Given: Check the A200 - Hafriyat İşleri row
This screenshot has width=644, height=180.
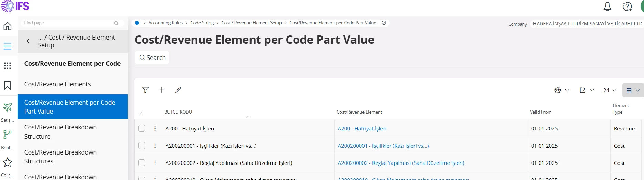Looking at the screenshot, I should 142,128.
